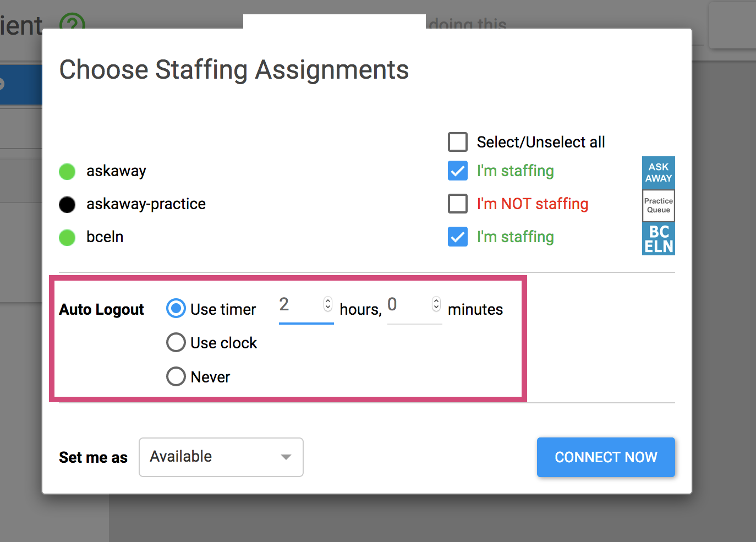Enable staffing for askaway-practice queue
The image size is (756, 542).
tap(458, 204)
